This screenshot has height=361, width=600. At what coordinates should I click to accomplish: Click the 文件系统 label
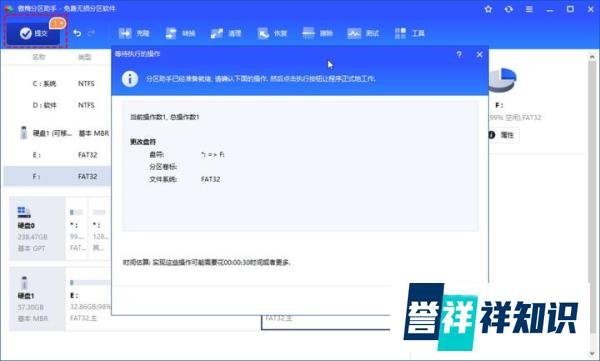click(x=163, y=179)
